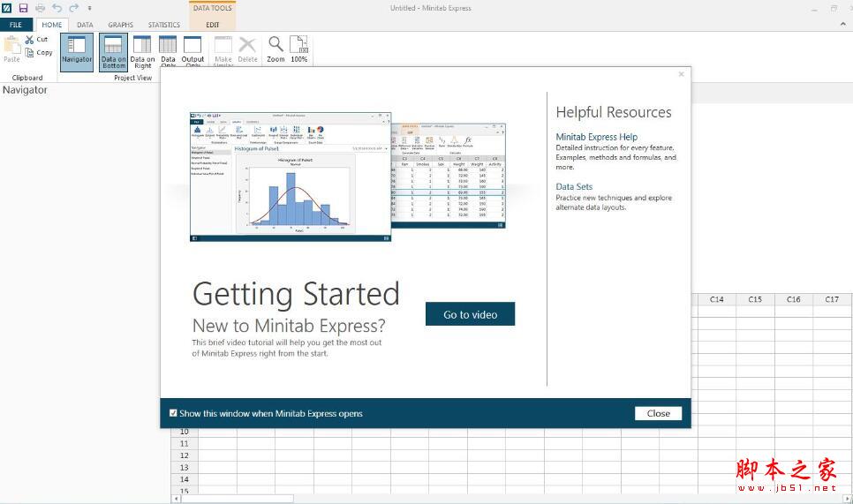Click the Print icon in quick access toolbar

(41, 8)
